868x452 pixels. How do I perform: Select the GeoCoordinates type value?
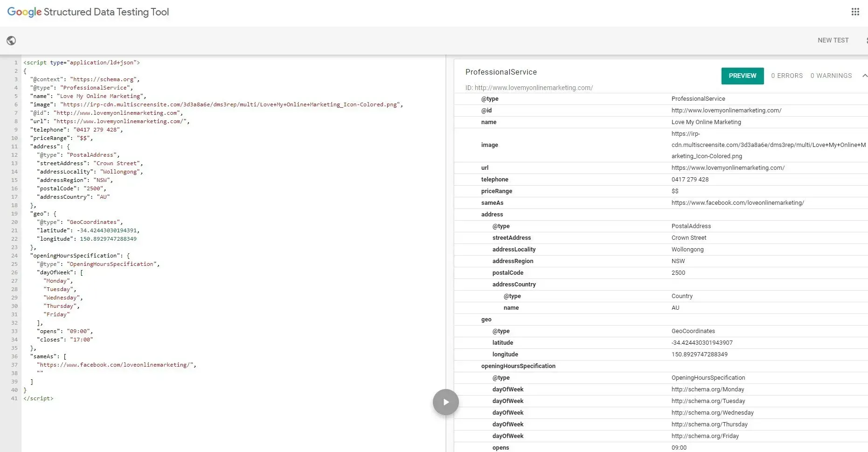(693, 331)
